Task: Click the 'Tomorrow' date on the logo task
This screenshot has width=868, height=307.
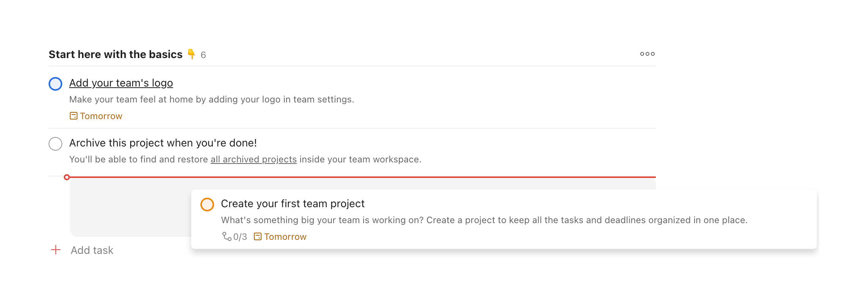Action: [x=101, y=116]
